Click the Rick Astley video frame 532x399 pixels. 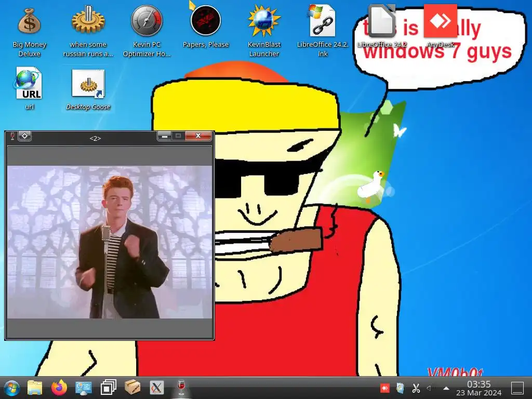pos(110,242)
